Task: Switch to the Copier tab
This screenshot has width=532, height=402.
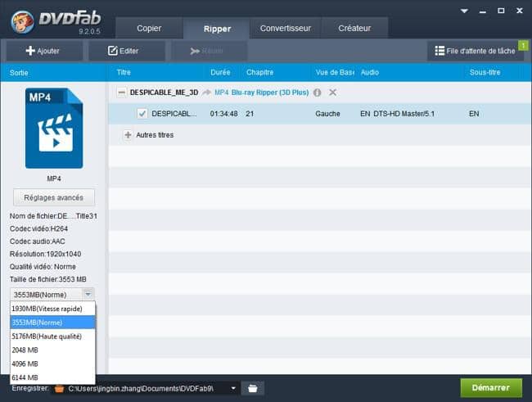Action: click(149, 28)
